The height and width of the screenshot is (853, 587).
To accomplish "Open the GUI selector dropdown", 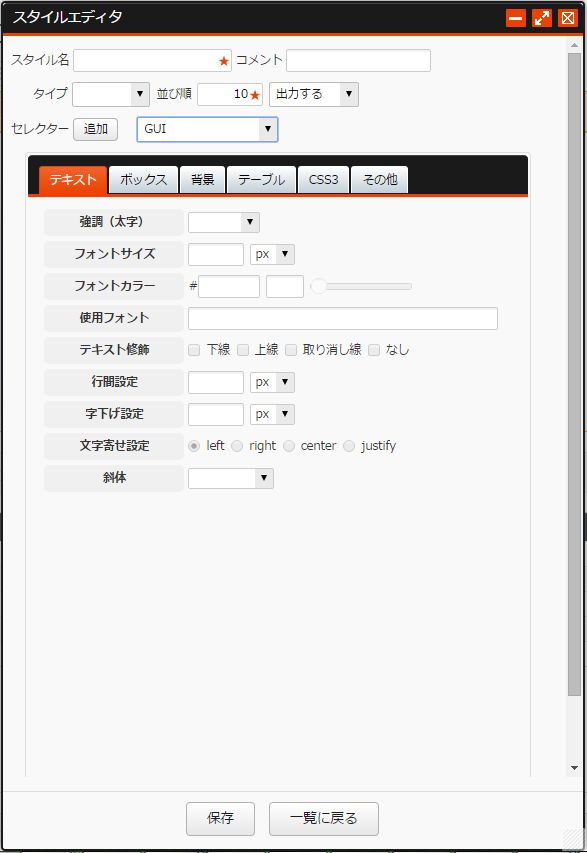I will pos(207,129).
